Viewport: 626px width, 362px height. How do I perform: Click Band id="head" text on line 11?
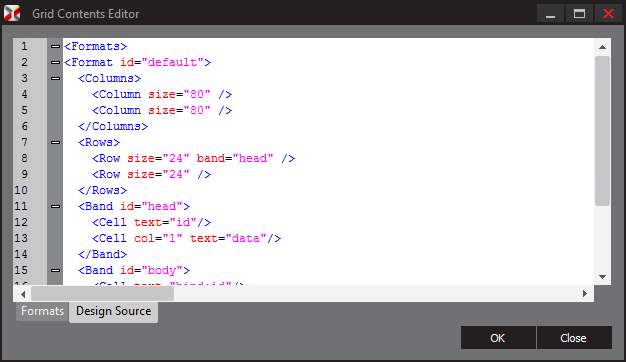[134, 206]
